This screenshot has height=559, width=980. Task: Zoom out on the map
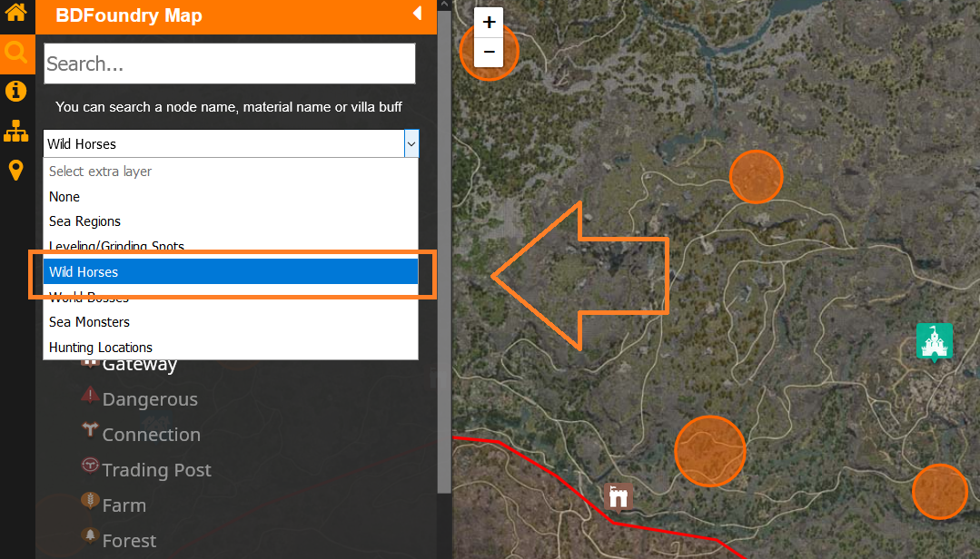(489, 52)
